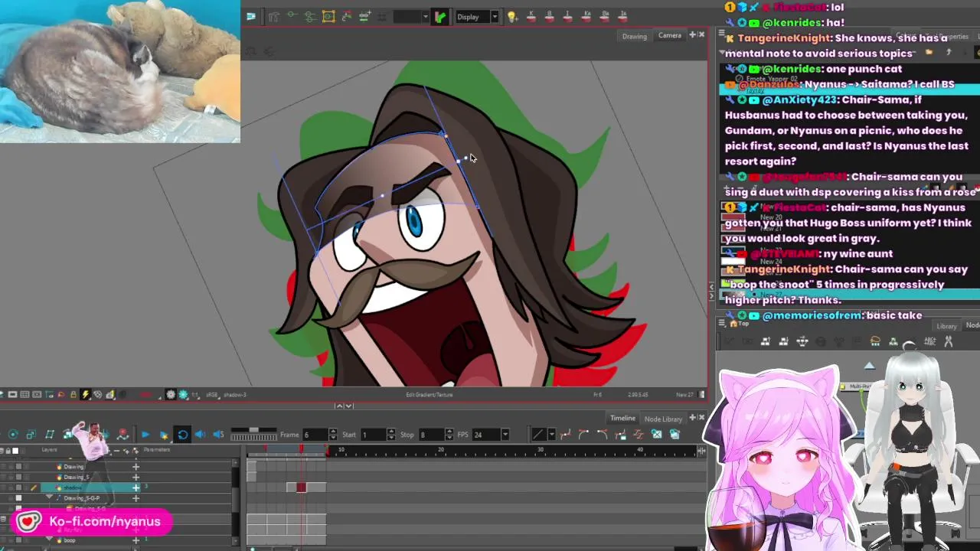Open the Display dropdown in top toolbar
Viewport: 980px width, 551px height.
point(477,17)
